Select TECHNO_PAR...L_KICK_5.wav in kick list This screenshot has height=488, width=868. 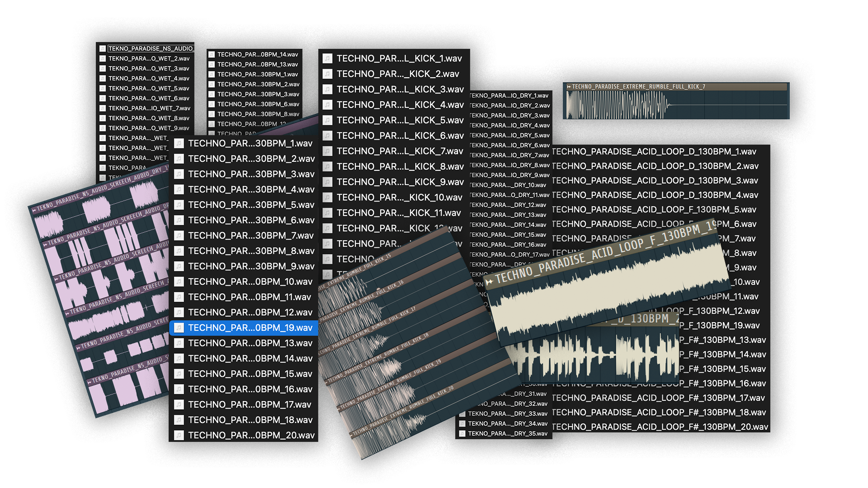(x=400, y=121)
